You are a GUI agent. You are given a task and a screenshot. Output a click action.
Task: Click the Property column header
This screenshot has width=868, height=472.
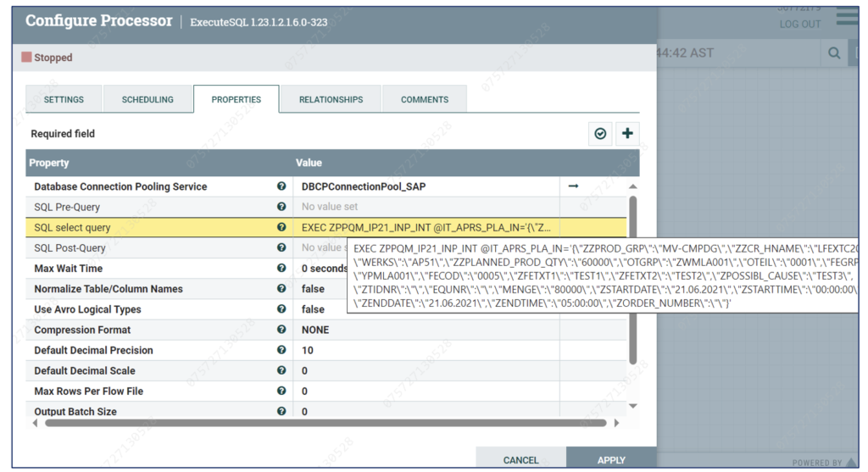[x=48, y=163]
